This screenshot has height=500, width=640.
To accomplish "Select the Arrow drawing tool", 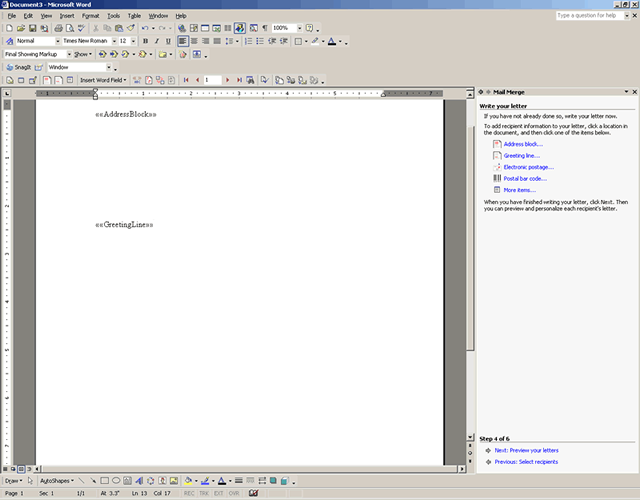I will tap(93, 481).
